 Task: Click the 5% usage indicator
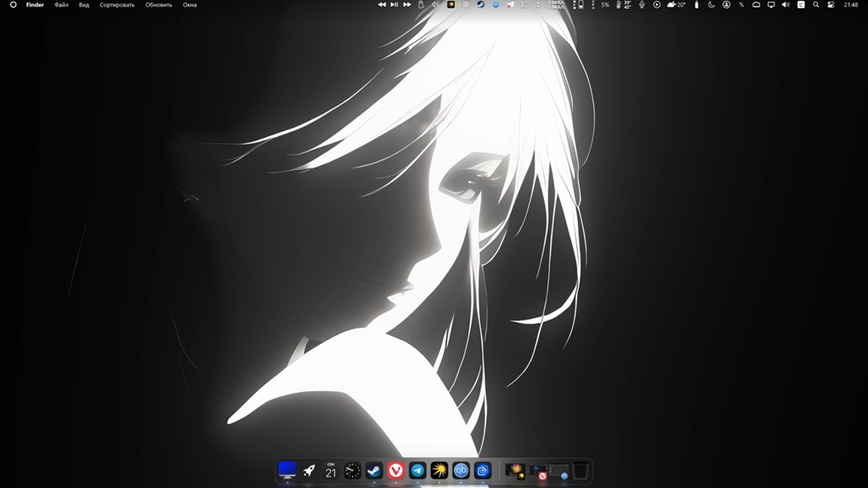pos(605,4)
